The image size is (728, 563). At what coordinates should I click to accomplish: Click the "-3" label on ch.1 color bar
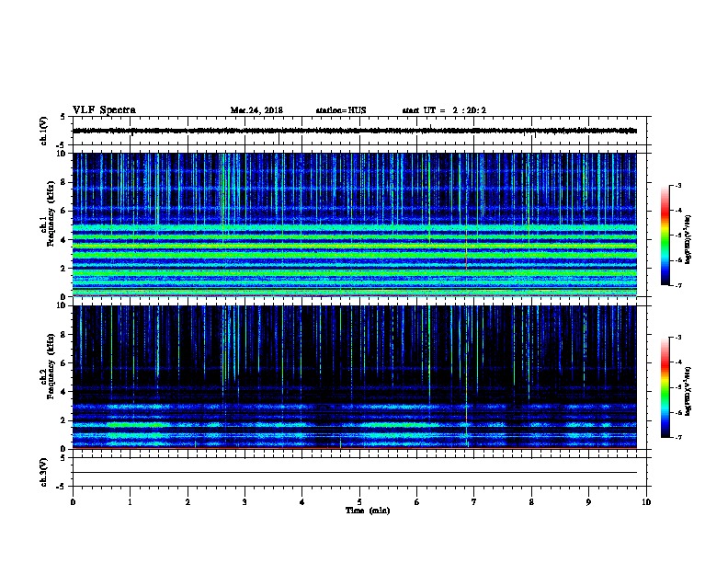pyautogui.click(x=677, y=185)
